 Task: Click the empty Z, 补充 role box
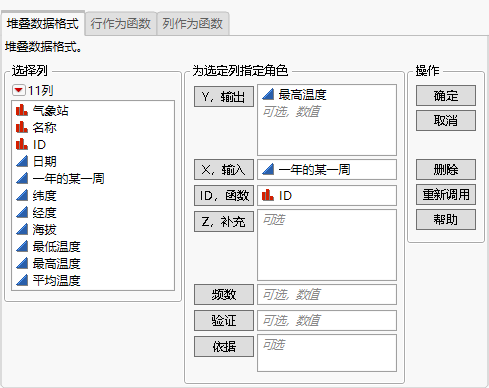(327, 245)
